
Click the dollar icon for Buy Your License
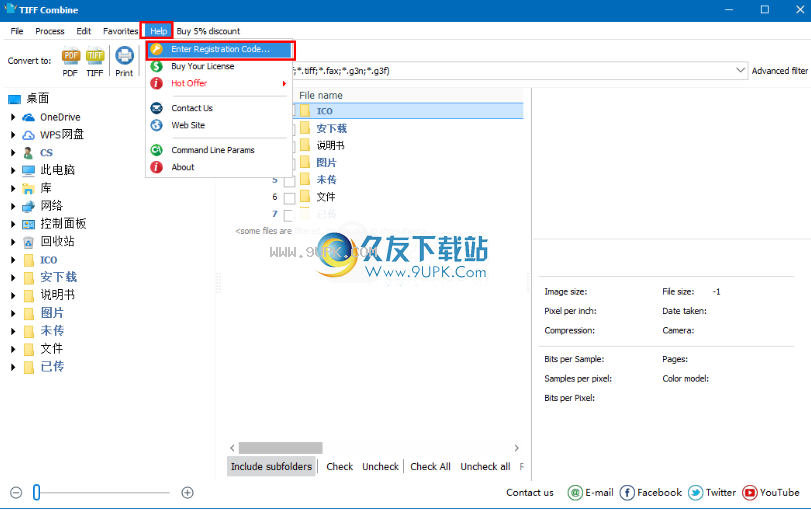click(x=157, y=66)
